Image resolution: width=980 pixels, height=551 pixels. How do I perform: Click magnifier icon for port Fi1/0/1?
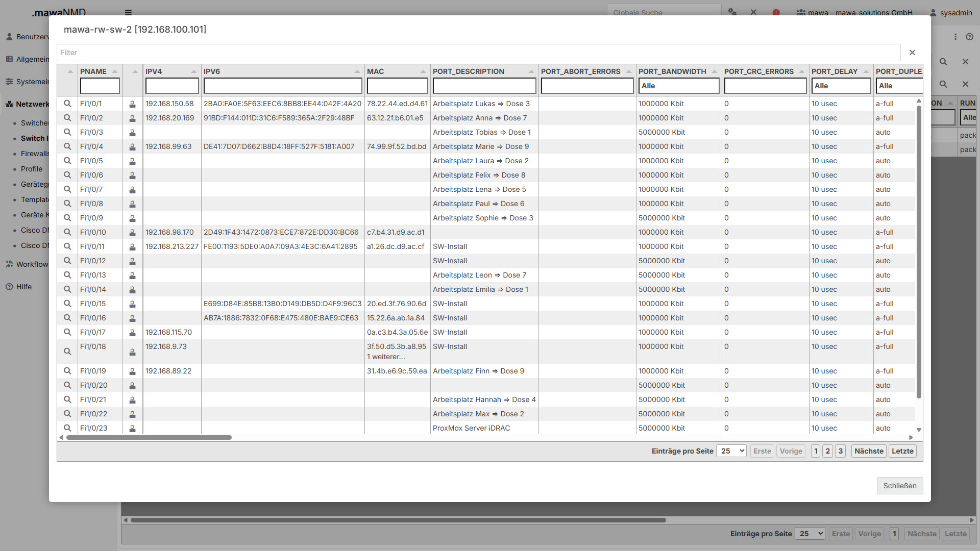[x=67, y=104]
